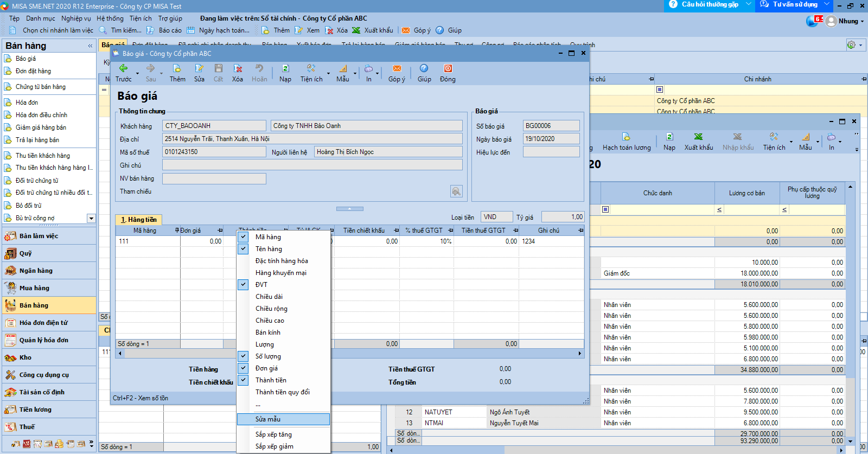Screen dimensions: 868x454
Task: Select Sửa mẫu in context menu
Action: pyautogui.click(x=284, y=419)
